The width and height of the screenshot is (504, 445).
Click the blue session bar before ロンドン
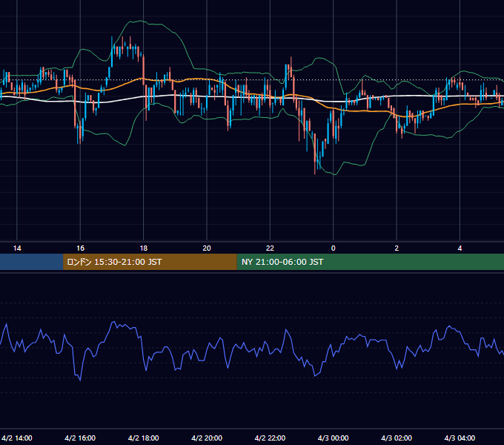(x=31, y=262)
